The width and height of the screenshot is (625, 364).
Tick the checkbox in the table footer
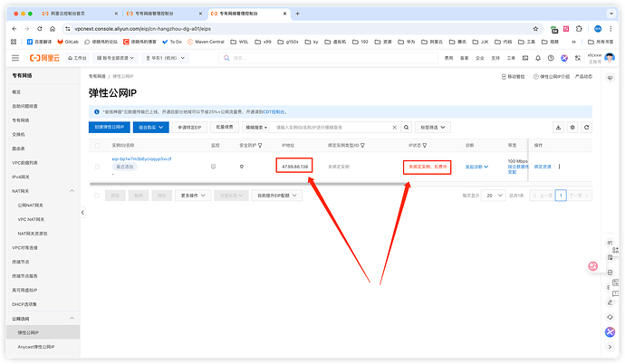point(95,195)
